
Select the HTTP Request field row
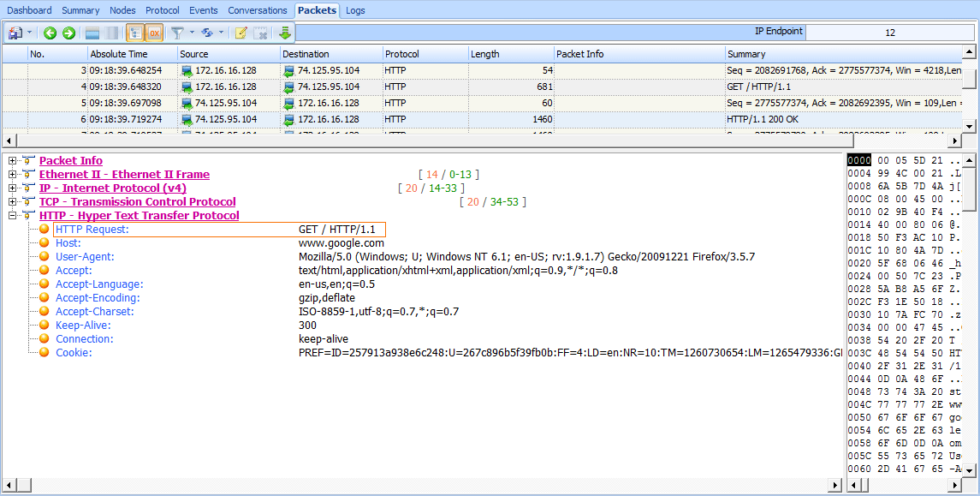pos(219,230)
